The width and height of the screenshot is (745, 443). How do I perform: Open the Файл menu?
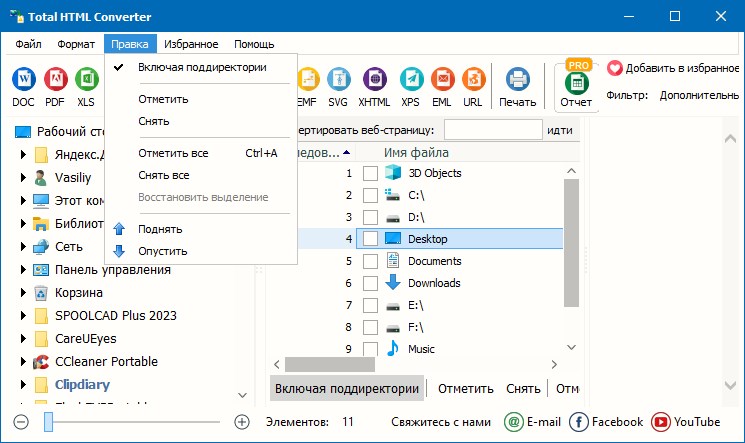(28, 44)
